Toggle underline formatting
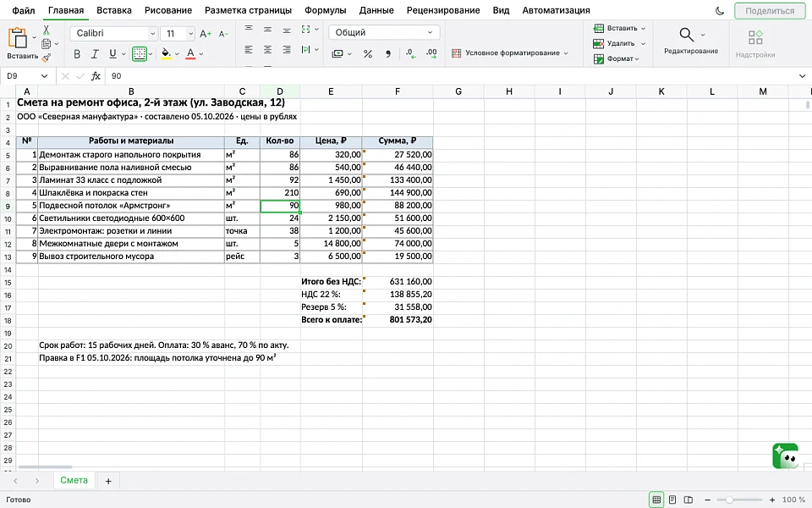This screenshot has width=812, height=508. tap(112, 54)
